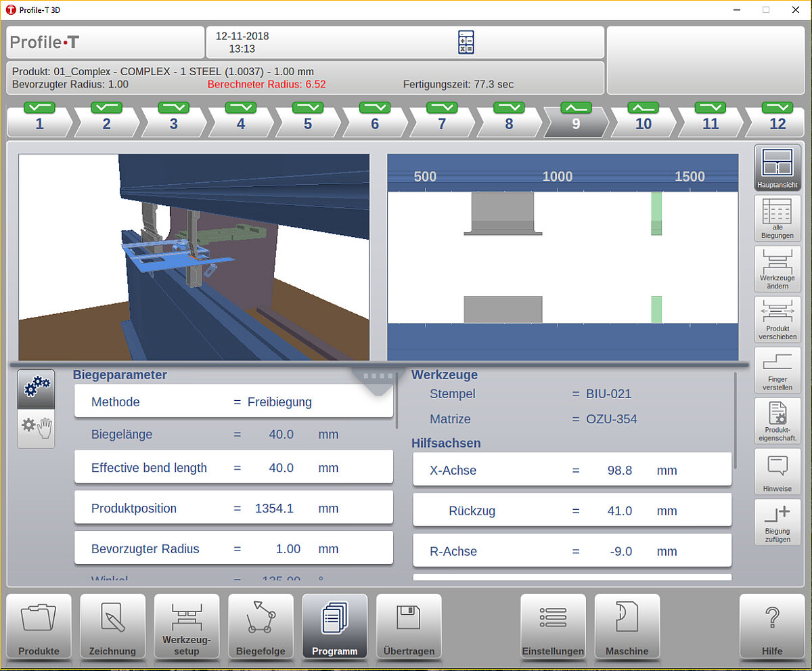Click Biegung zufügen icon

(x=777, y=522)
